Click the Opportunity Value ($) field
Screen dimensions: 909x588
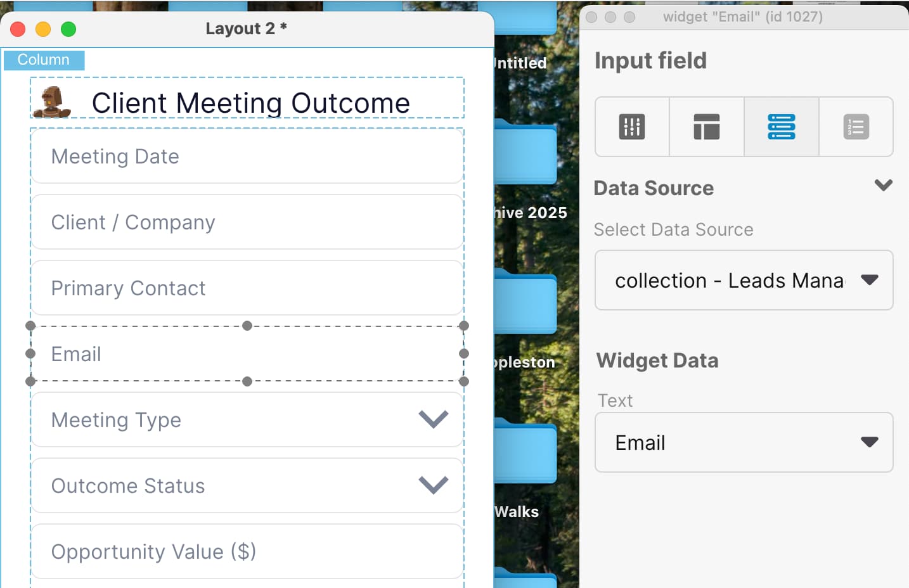(247, 551)
